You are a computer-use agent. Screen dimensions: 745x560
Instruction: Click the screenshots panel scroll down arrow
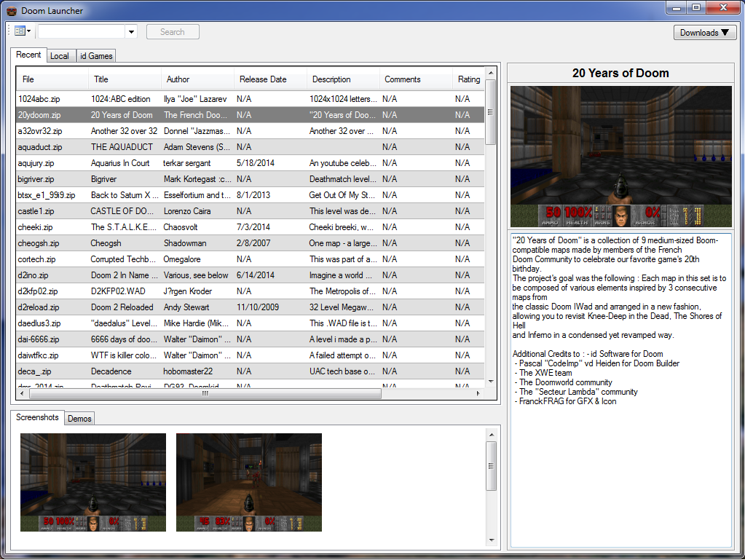pyautogui.click(x=492, y=540)
